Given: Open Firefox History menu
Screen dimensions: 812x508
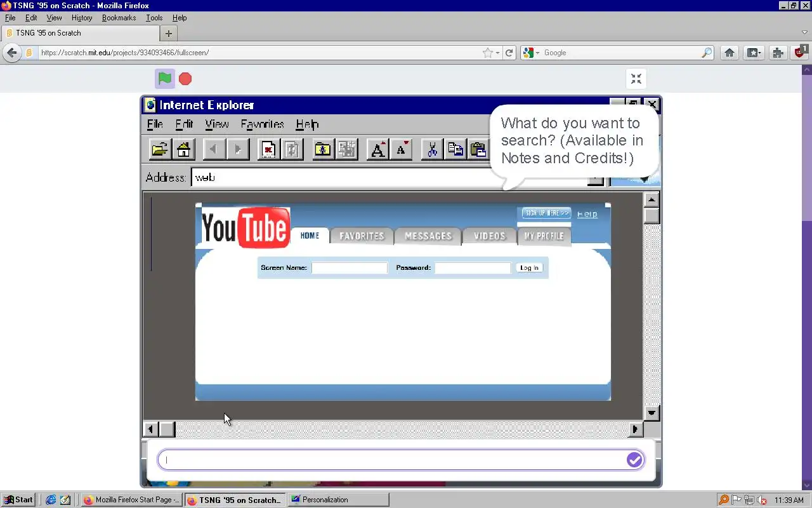Looking at the screenshot, I should click(82, 18).
